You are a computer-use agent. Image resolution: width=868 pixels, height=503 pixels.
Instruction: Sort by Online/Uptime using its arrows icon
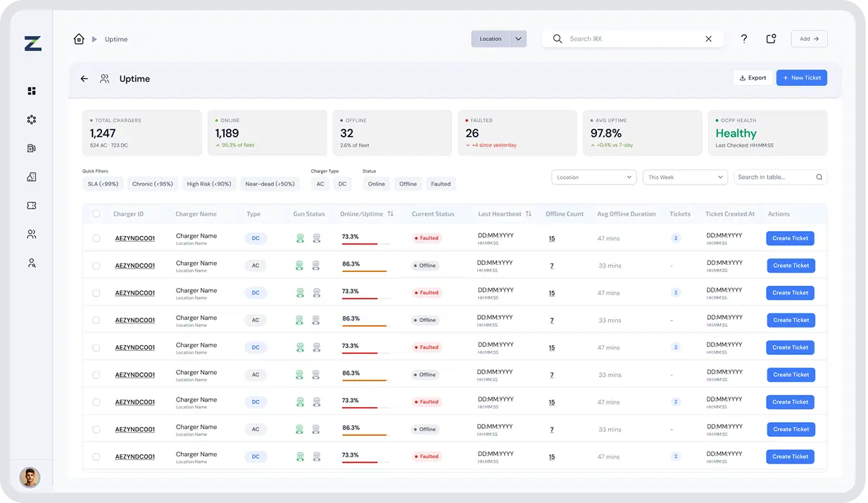[x=390, y=213]
